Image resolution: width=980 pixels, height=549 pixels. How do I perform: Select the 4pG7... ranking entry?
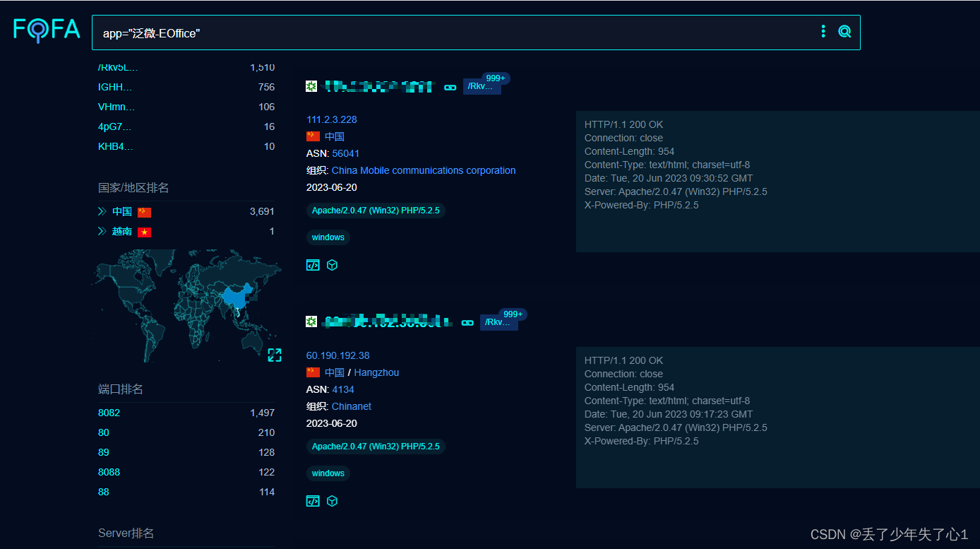coord(115,126)
